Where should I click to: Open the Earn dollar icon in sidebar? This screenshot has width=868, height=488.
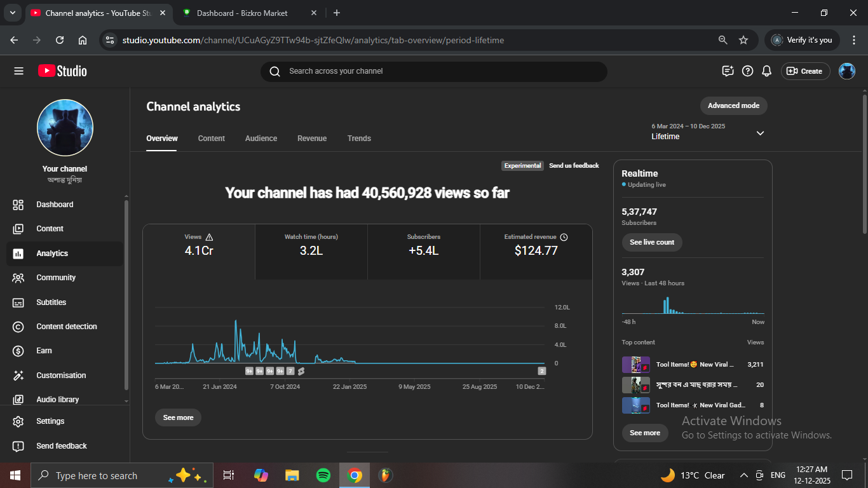(18, 351)
